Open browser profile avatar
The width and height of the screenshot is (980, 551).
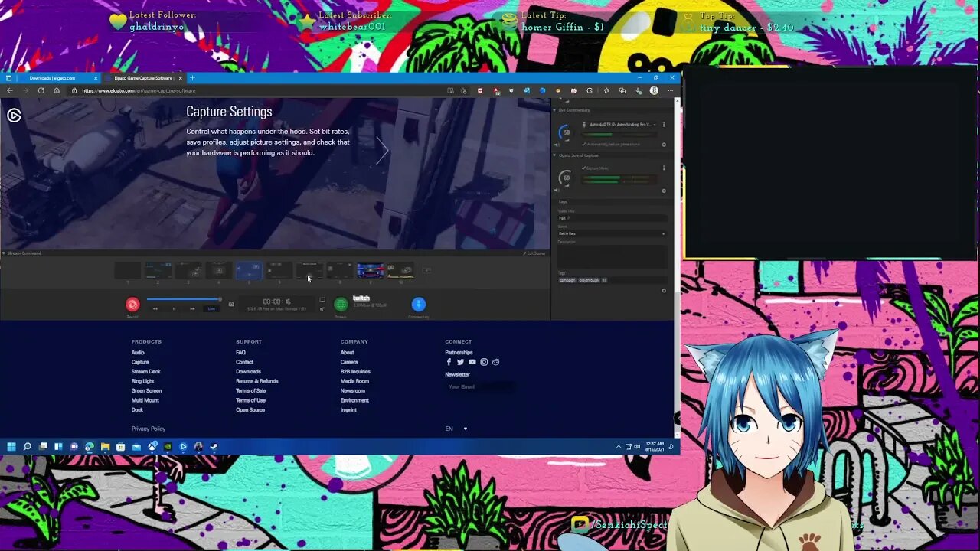654,90
